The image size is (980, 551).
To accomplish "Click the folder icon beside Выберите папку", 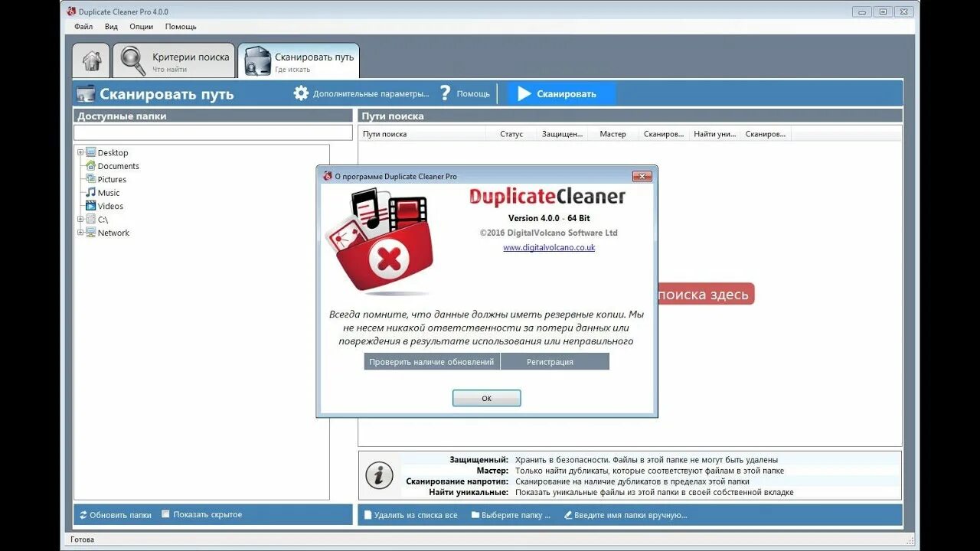I will tap(475, 515).
